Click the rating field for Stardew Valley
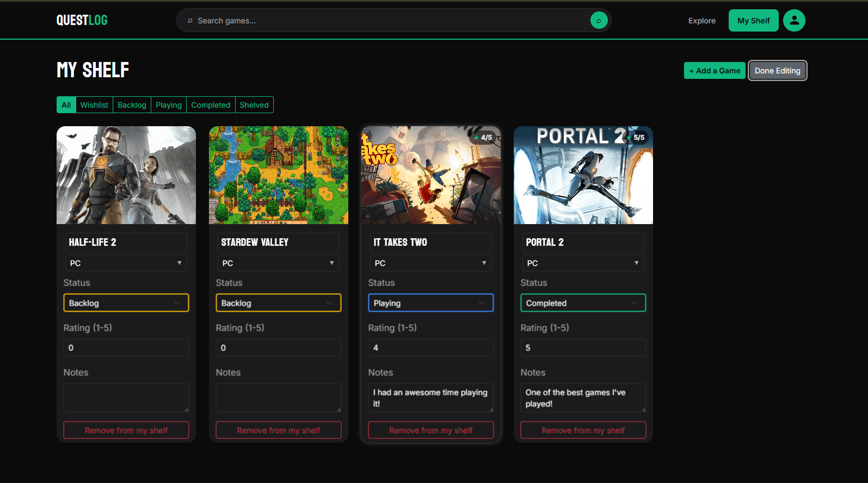 [x=279, y=348]
